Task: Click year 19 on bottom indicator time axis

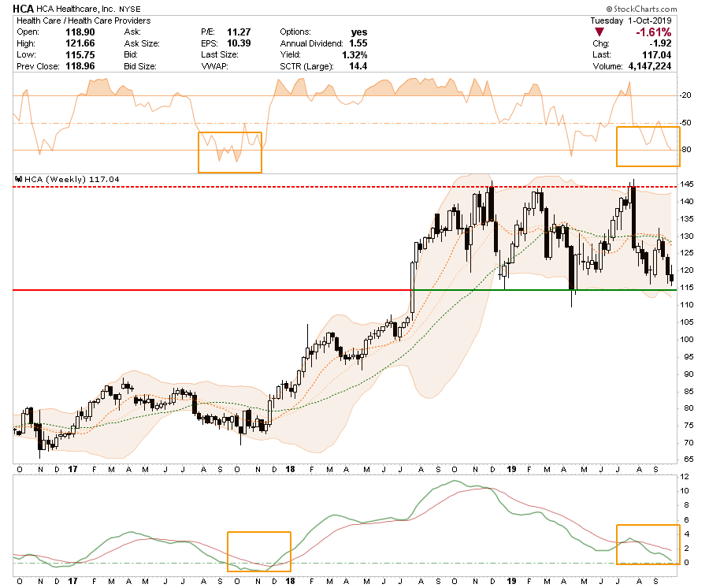Action: (x=511, y=581)
